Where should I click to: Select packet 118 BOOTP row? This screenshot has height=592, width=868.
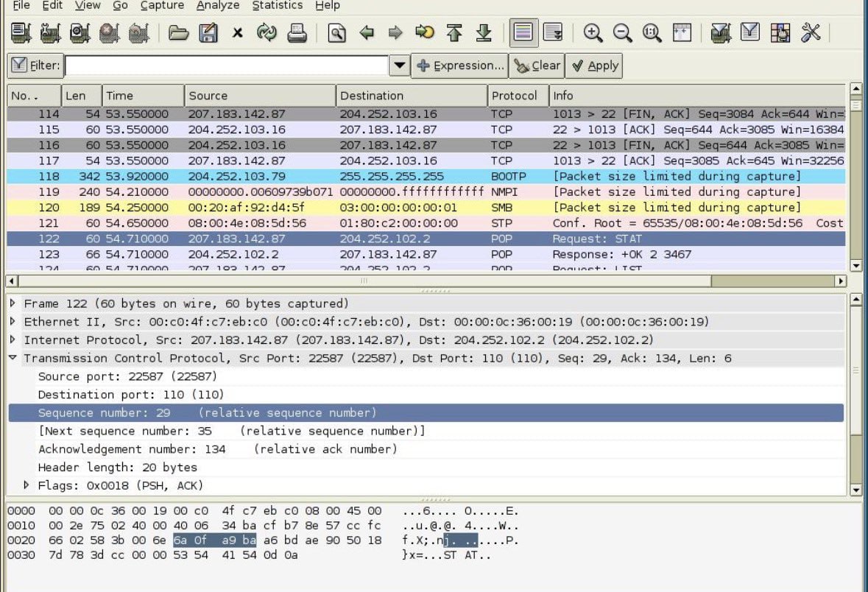click(426, 176)
